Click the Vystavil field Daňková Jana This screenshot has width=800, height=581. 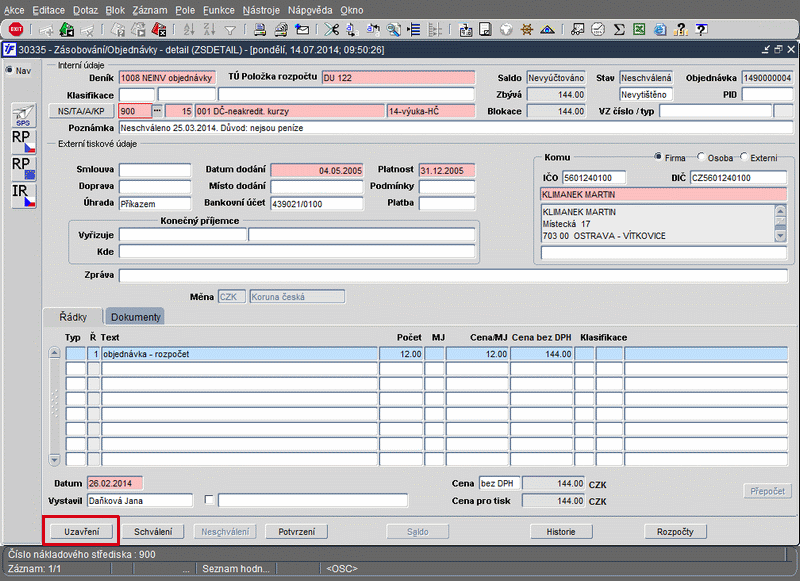click(x=140, y=500)
